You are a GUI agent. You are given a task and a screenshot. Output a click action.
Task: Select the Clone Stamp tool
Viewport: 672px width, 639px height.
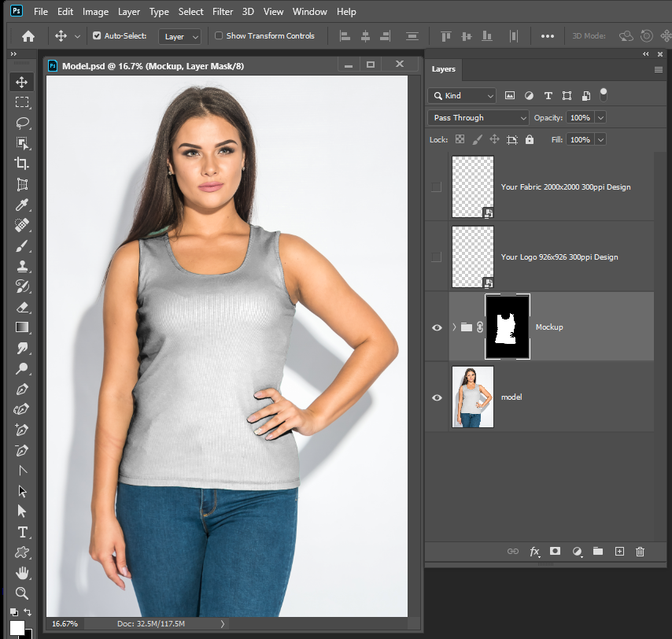21,266
